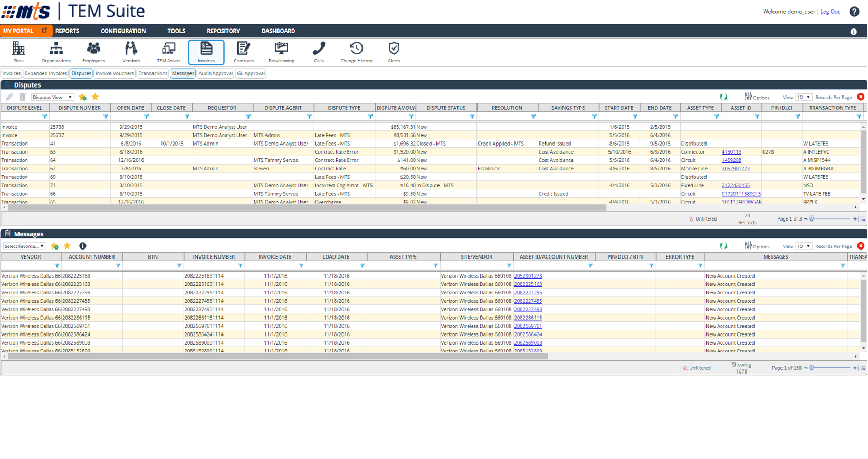Toggle the Disputes panel tab off
This screenshot has width=868, height=459.
click(x=81, y=73)
